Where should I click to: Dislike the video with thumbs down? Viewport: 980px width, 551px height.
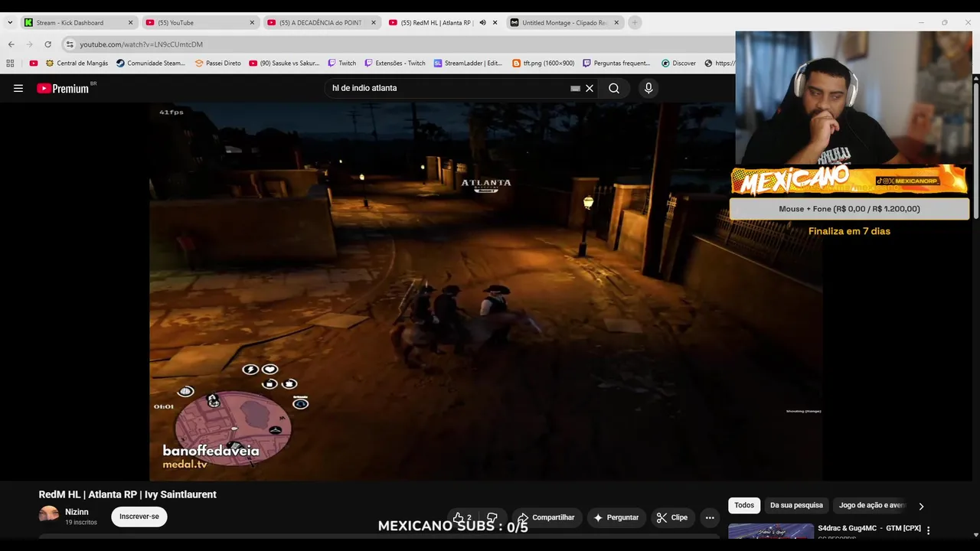(x=492, y=517)
